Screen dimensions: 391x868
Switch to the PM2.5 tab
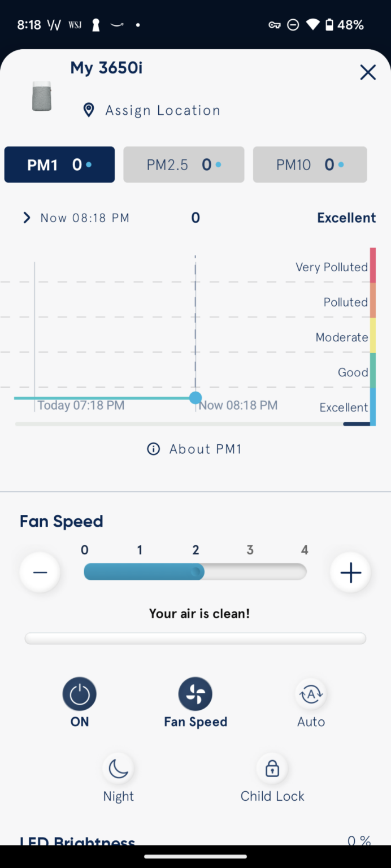pos(184,164)
